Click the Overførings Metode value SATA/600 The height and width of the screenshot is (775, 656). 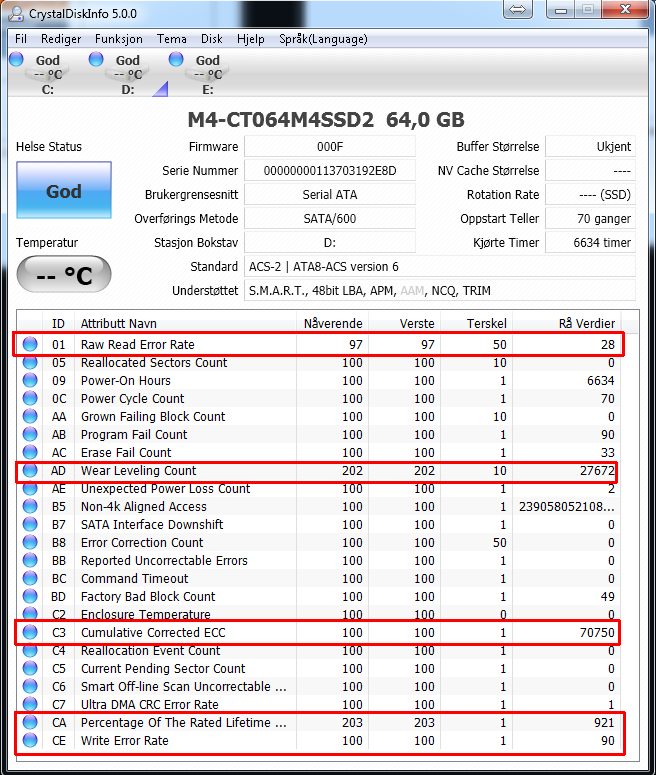click(330, 219)
